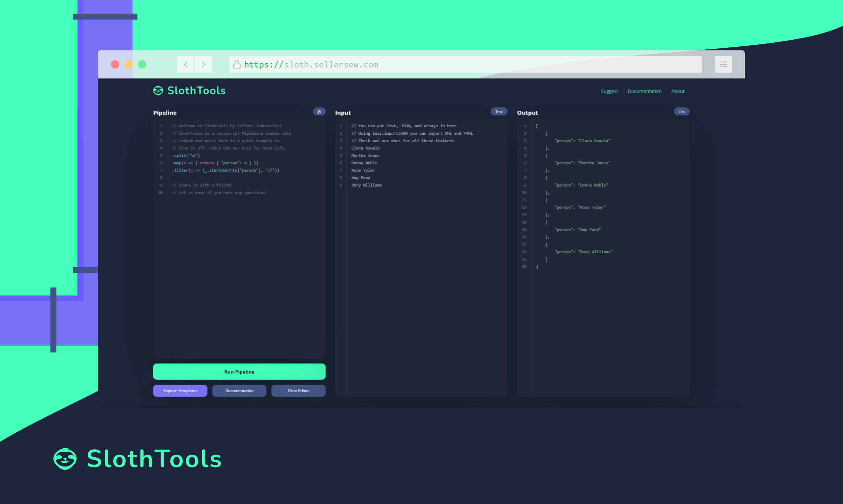Image resolution: width=843 pixels, height=504 pixels.
Task: Click the padlock icon in address bar
Action: [237, 64]
